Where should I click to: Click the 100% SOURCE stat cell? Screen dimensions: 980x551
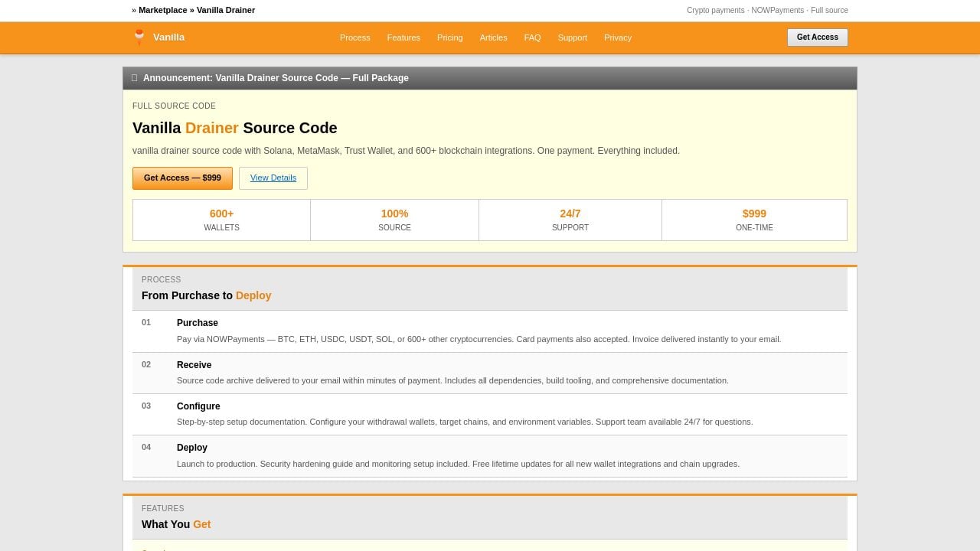point(394,220)
